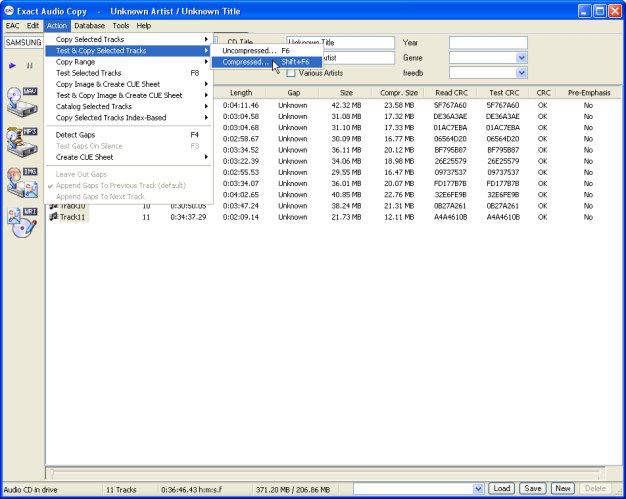Click the Load button
This screenshot has width=626, height=499.
coord(502,488)
